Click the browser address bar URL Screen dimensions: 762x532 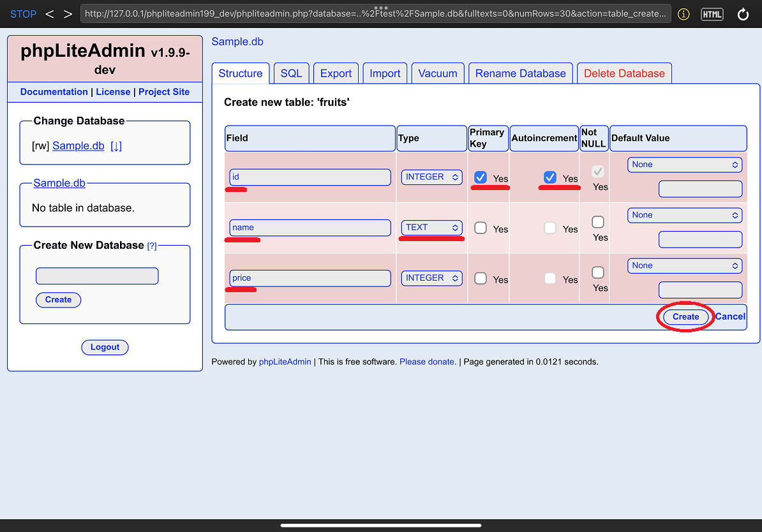375,13
